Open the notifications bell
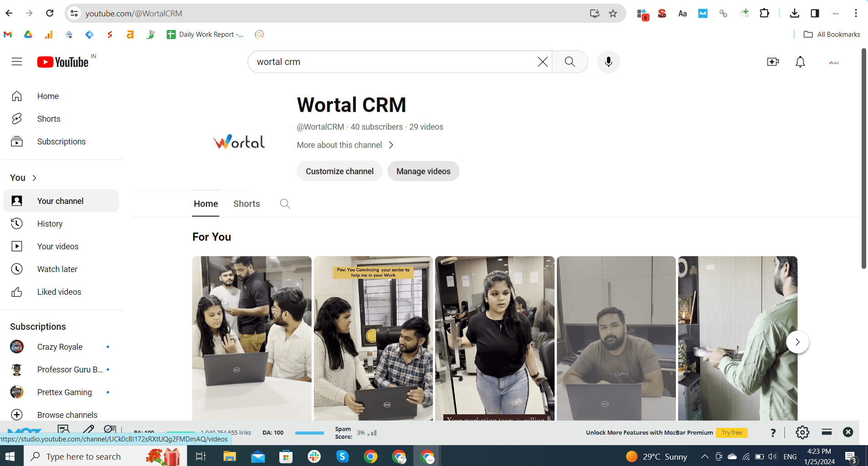The height and width of the screenshot is (466, 868). [x=800, y=62]
